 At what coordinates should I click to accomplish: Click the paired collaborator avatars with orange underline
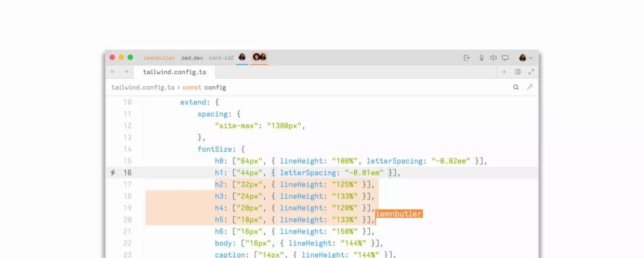point(259,57)
